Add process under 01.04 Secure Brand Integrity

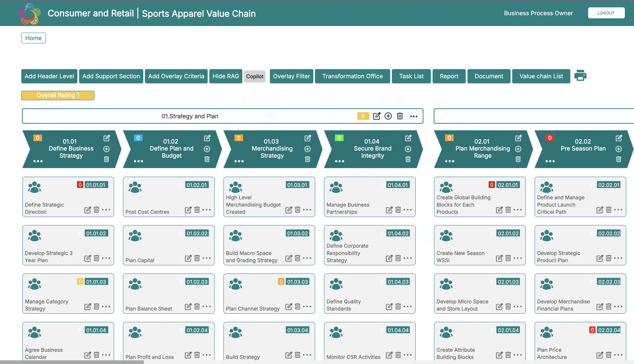[408, 149]
